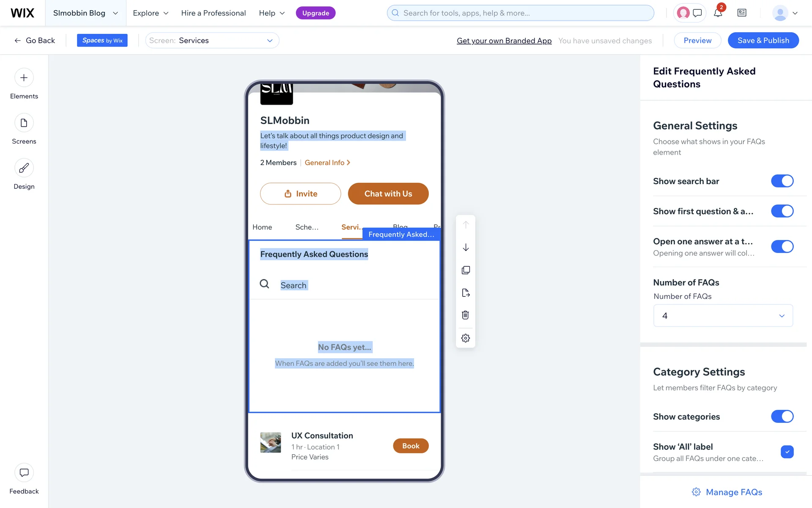Delete the FAQ element with trash icon

point(466,315)
